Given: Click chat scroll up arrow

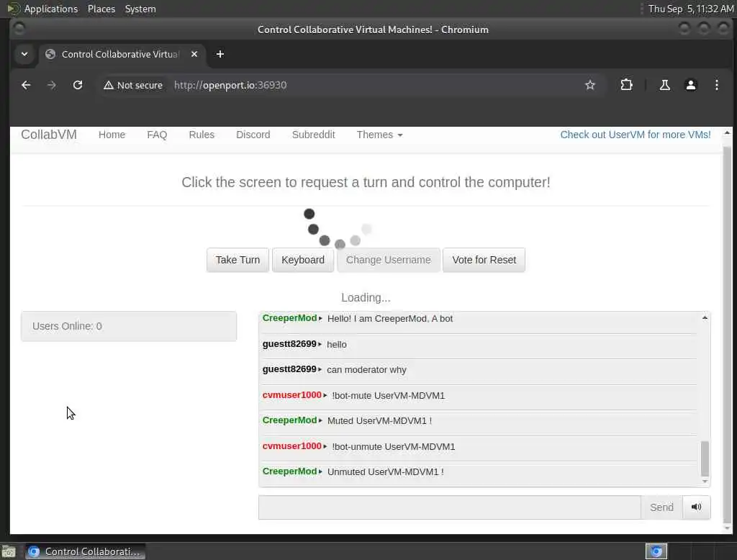Looking at the screenshot, I should tap(705, 318).
